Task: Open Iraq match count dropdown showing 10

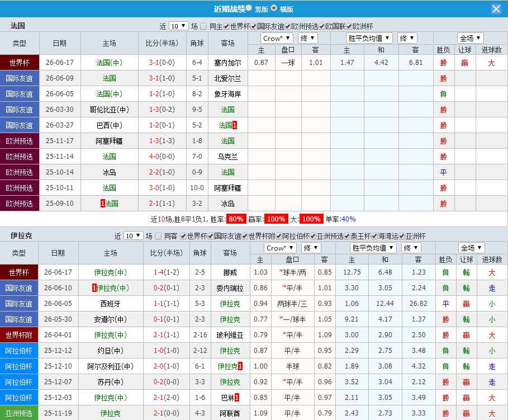Action: 134,236
